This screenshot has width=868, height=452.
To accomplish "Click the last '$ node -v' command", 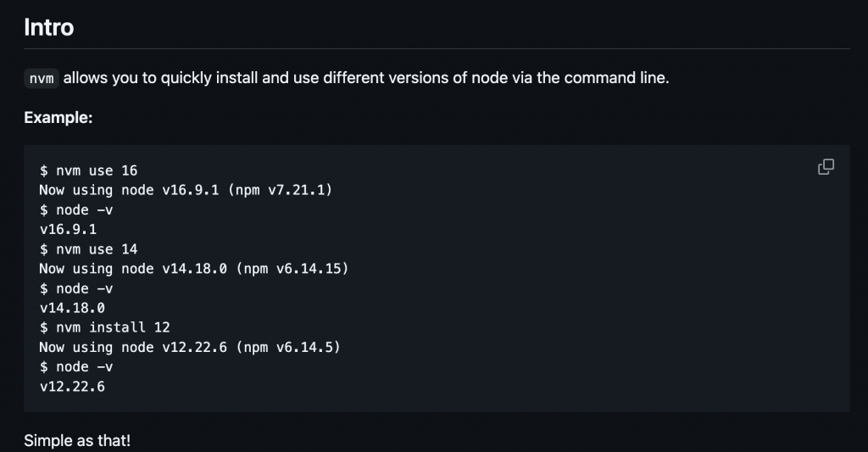I will tap(76, 366).
